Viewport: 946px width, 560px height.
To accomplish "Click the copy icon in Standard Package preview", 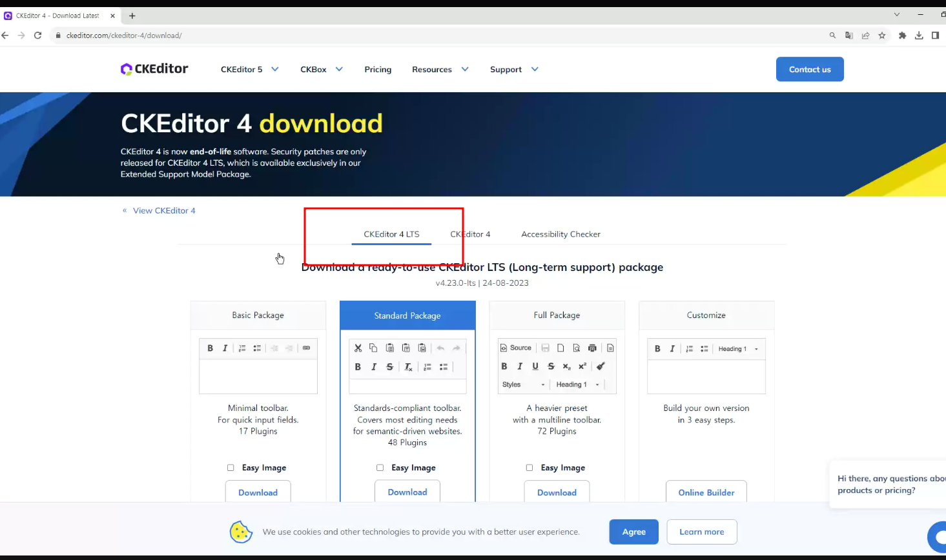I will pyautogui.click(x=373, y=348).
